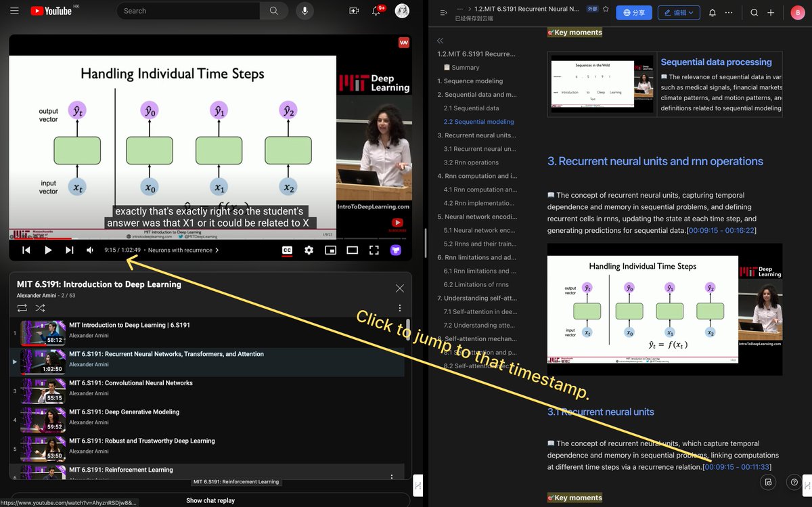Click the Handling Individual Time Steps screenshot in notes
Image resolution: width=812 pixels, height=507 pixels.
(x=664, y=309)
